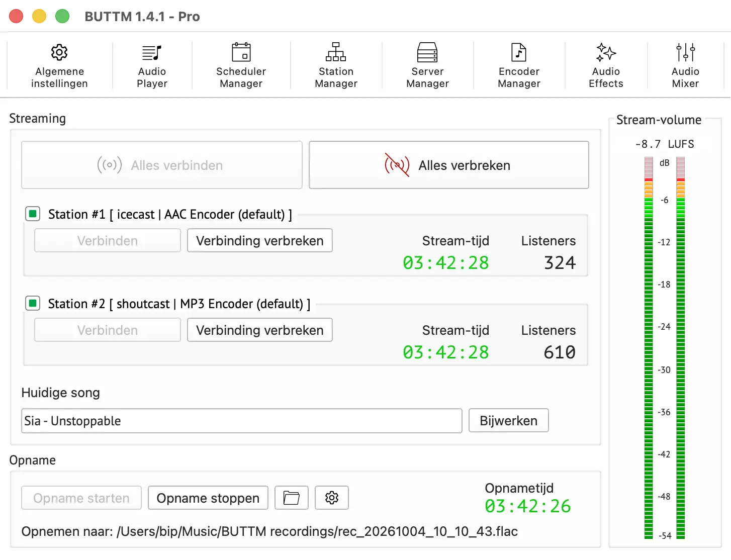Click Verbinden for Station #1
The image size is (731, 560).
pos(108,240)
